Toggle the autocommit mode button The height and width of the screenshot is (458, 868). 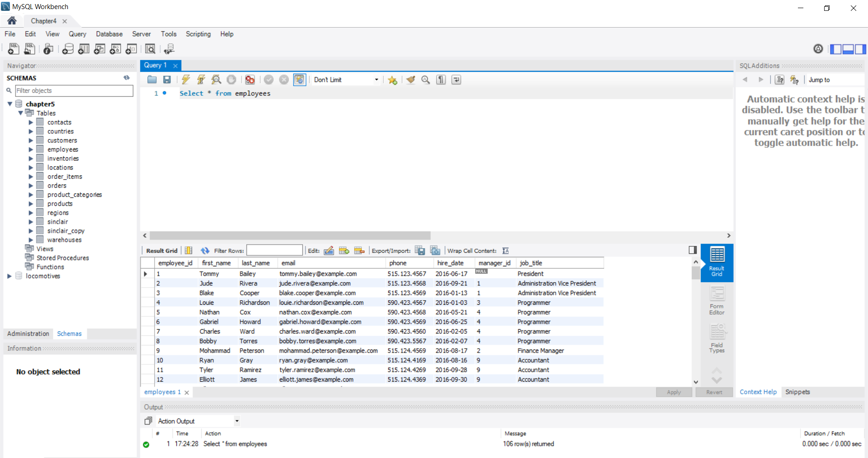click(300, 80)
